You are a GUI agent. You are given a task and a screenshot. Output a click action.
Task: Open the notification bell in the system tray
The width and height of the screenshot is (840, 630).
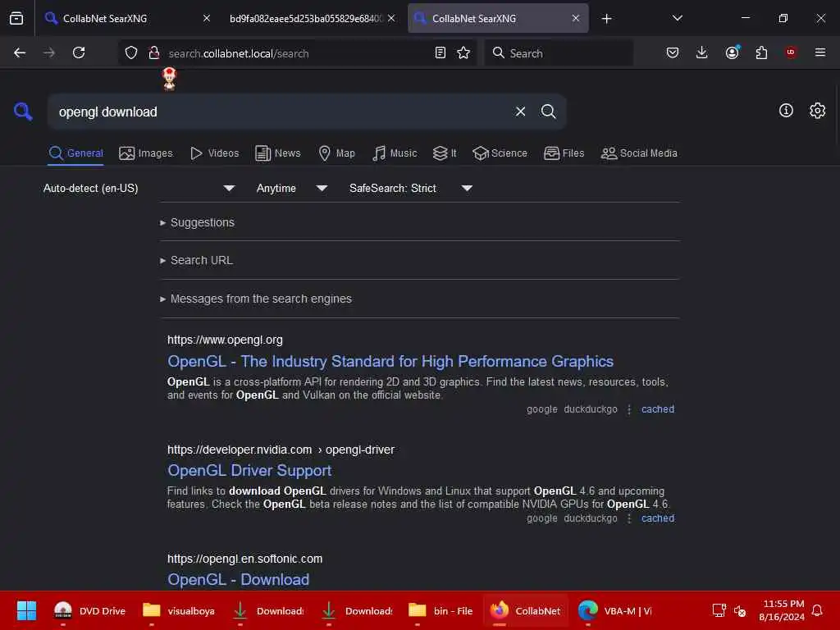point(817,610)
